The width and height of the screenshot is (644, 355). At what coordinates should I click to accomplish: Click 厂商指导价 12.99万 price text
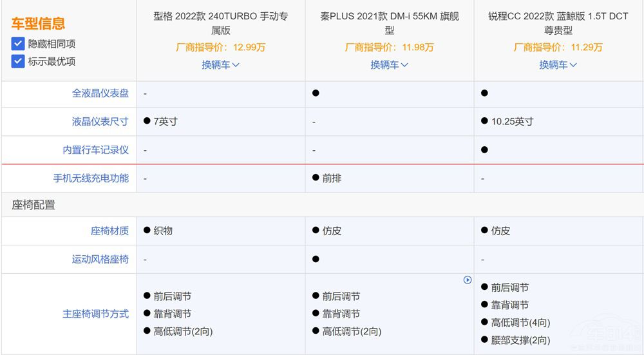pyautogui.click(x=220, y=47)
